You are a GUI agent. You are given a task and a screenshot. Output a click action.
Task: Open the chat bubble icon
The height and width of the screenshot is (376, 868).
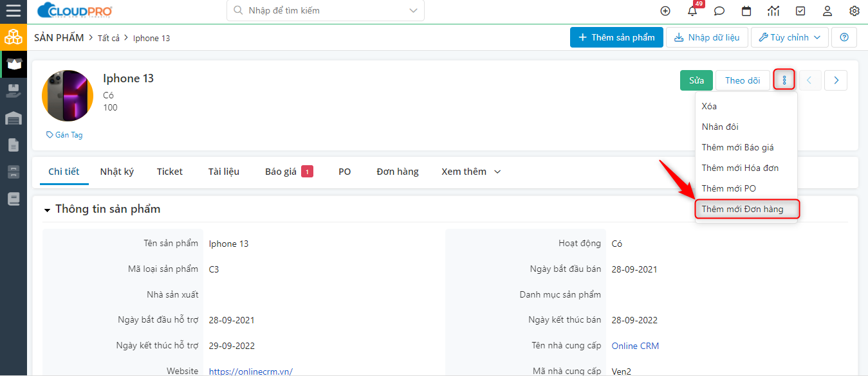coord(719,11)
